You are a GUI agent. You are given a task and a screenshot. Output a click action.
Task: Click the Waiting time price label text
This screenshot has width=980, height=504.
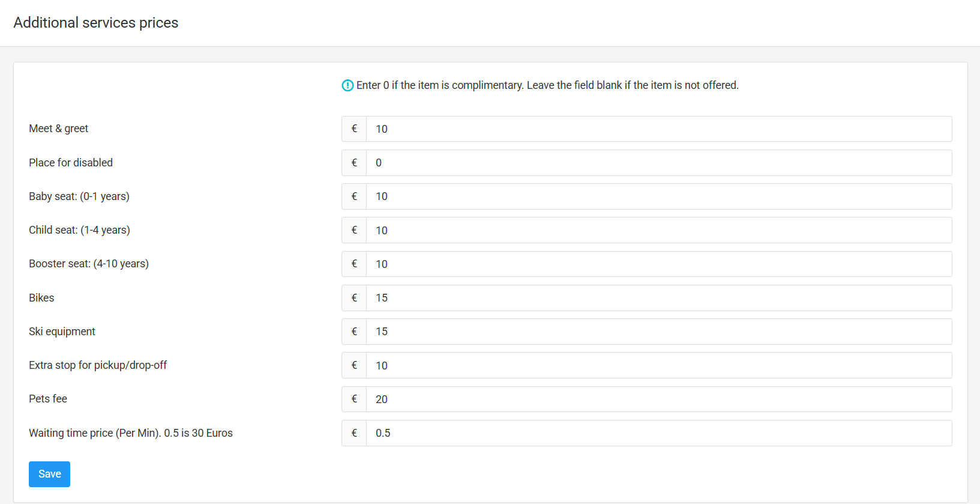130,433
